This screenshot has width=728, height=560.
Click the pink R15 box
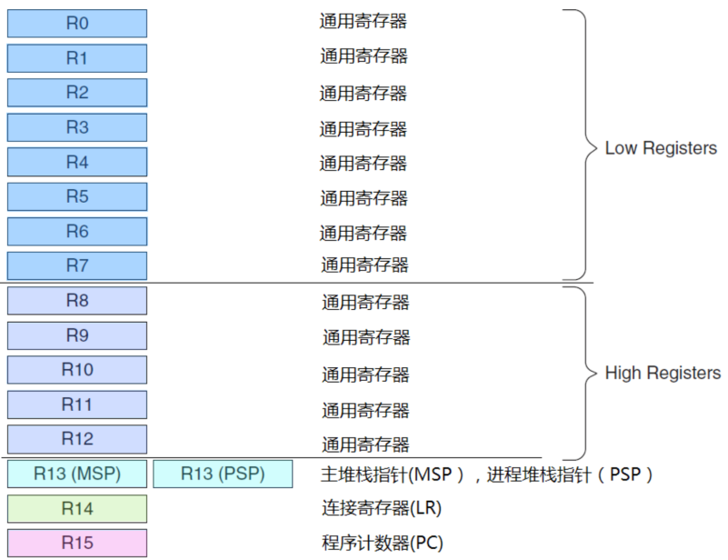[77, 543]
